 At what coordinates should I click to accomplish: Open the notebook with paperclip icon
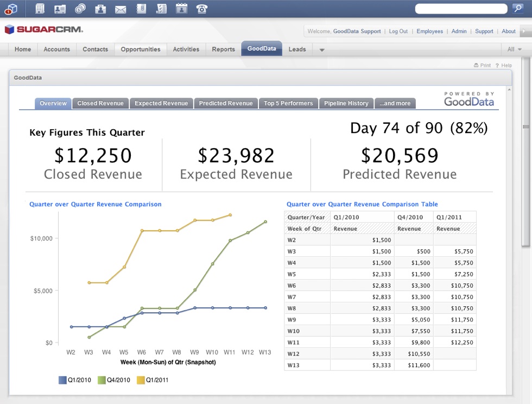coord(141,9)
